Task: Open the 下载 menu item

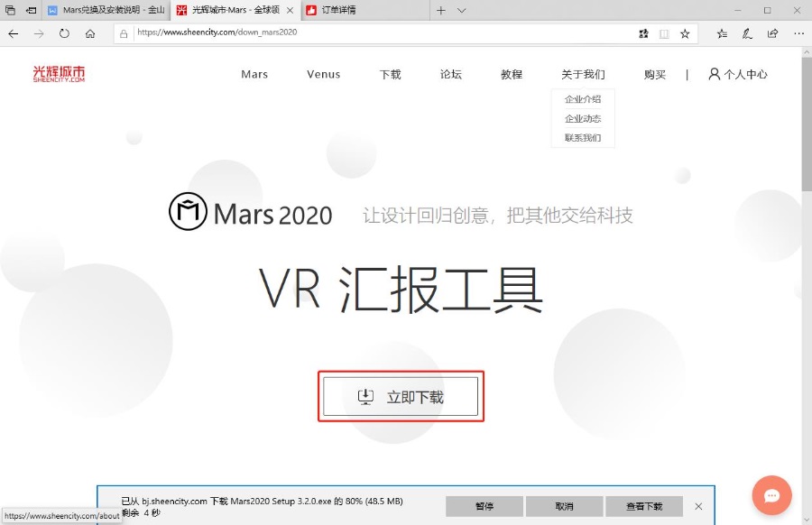Action: [390, 74]
